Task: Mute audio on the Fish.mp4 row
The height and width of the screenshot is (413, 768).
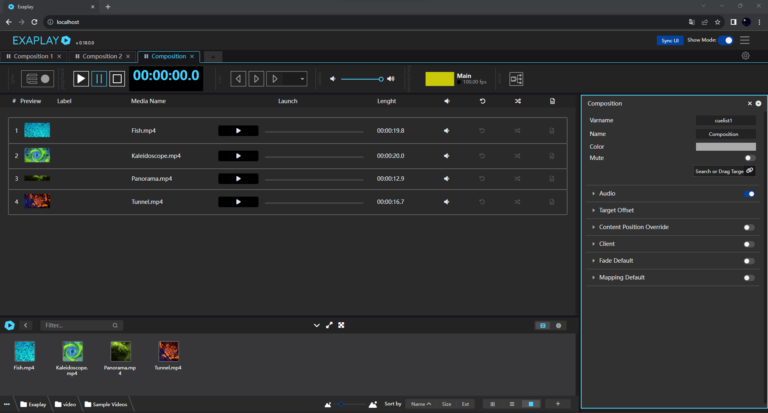Action: pyautogui.click(x=446, y=130)
